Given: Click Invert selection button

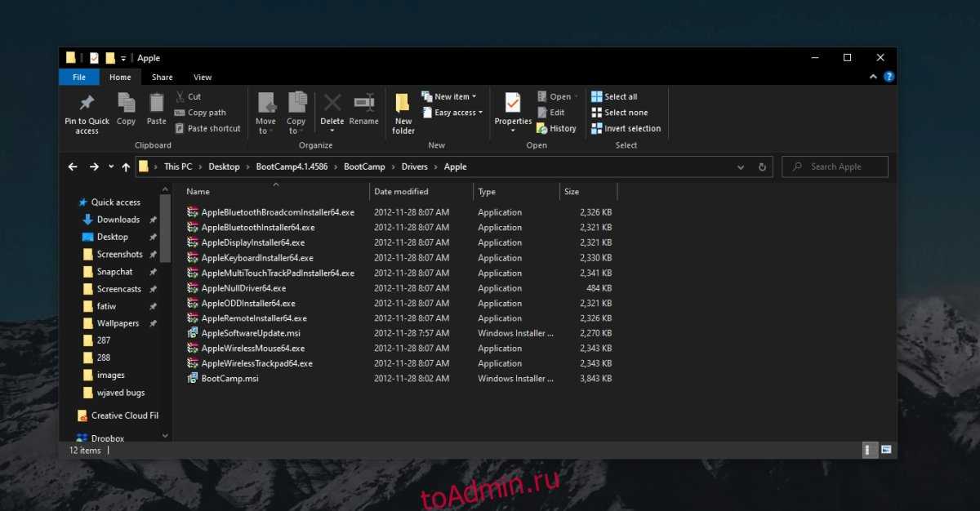Looking at the screenshot, I should (x=626, y=128).
